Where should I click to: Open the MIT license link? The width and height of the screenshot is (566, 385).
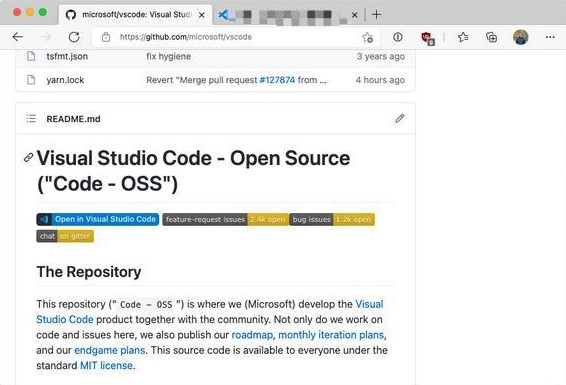coord(106,366)
